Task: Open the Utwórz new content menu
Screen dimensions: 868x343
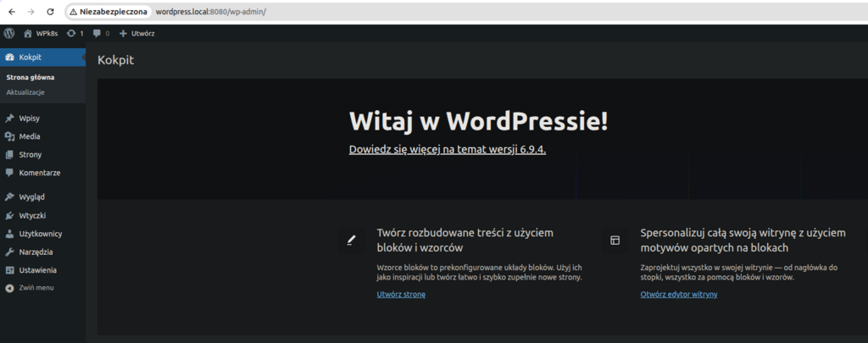Action: click(136, 33)
